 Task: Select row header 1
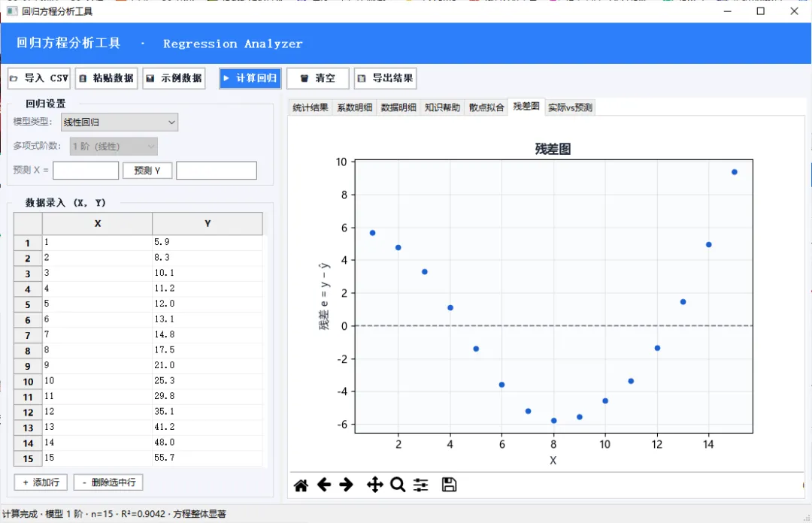tap(28, 243)
